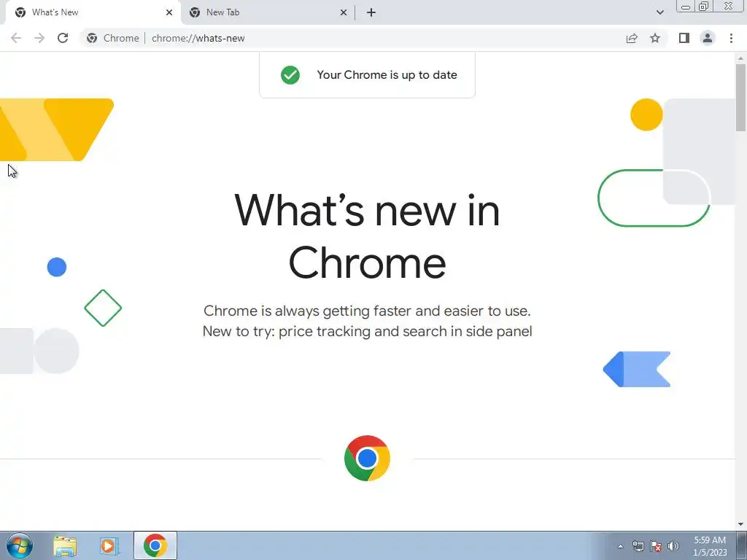Image resolution: width=747 pixels, height=560 pixels.
Task: Open the Chrome three-dot menu
Action: pos(731,38)
